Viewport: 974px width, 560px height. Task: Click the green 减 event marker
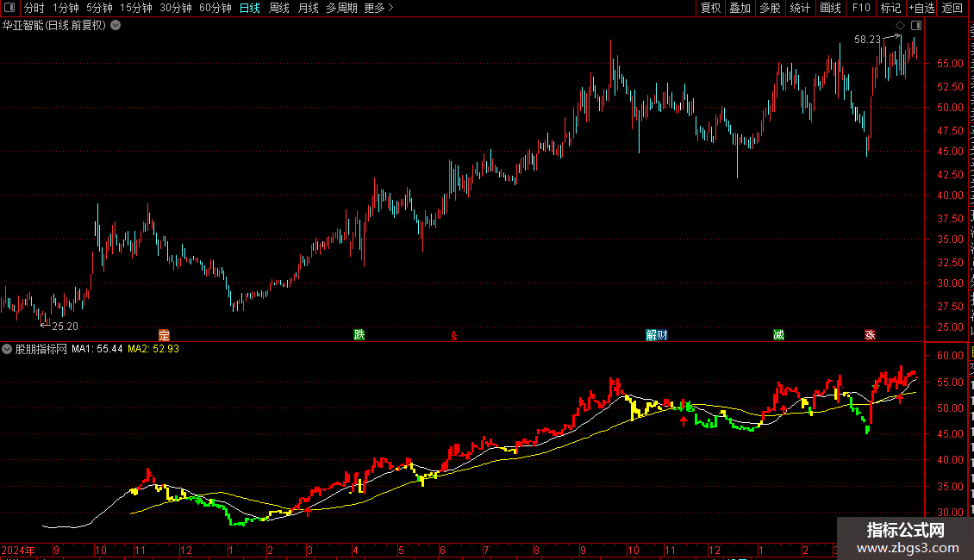[x=778, y=335]
